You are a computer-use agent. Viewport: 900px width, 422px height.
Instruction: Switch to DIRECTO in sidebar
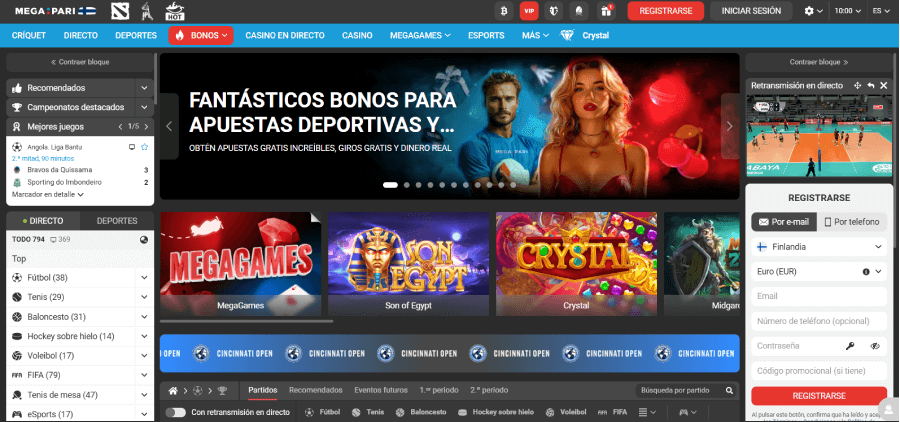43,220
